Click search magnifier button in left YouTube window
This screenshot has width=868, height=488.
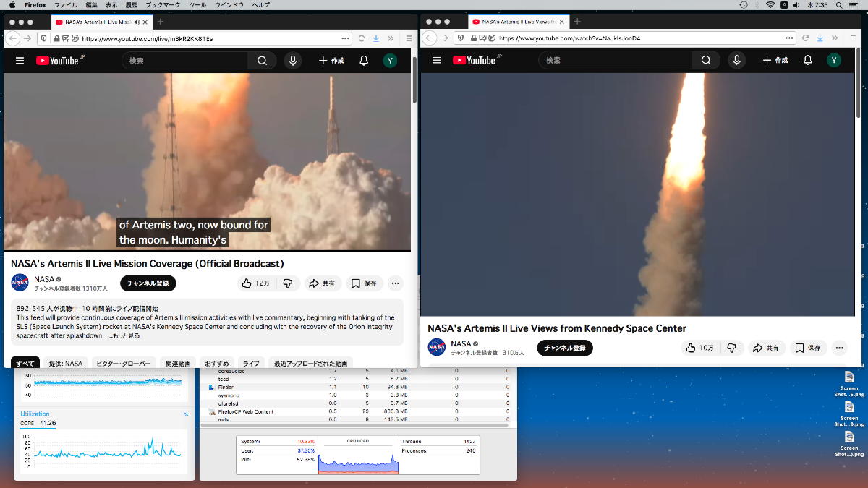tap(262, 61)
